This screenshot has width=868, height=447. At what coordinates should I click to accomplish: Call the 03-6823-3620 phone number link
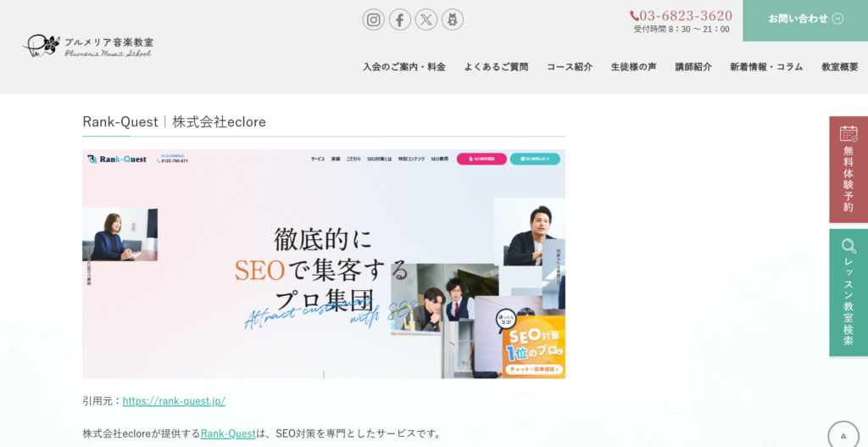(x=681, y=15)
